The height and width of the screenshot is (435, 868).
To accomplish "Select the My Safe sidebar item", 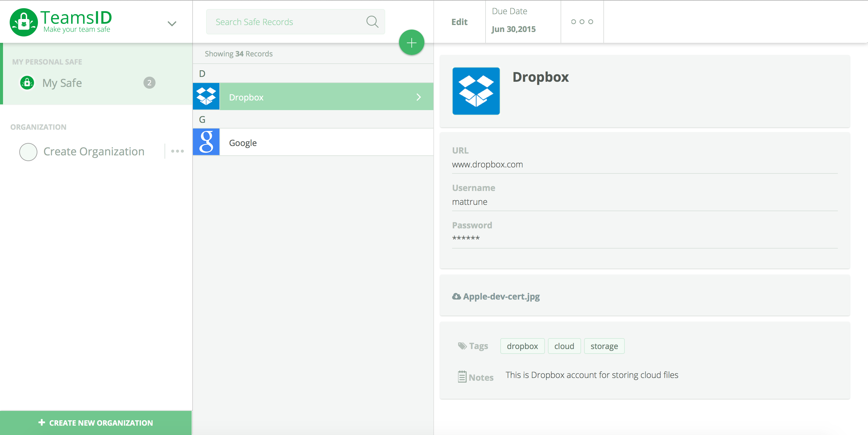I will 62,83.
